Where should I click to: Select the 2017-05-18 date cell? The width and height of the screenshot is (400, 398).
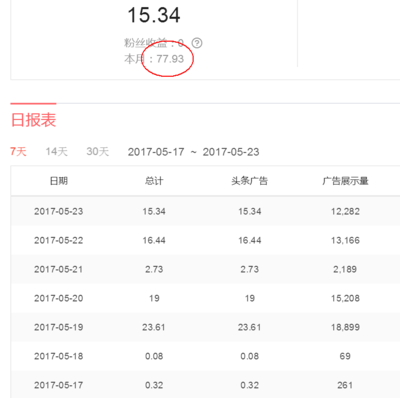click(59, 356)
